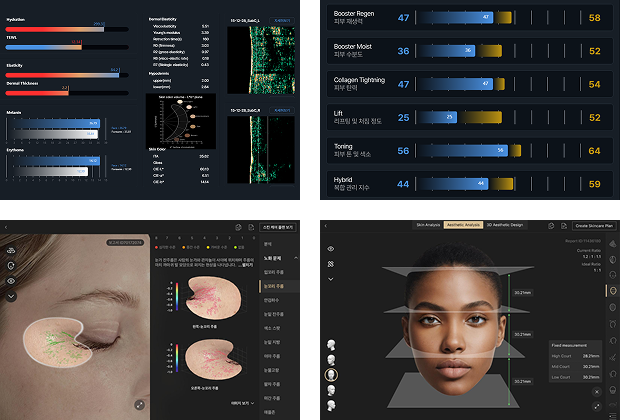This screenshot has width=620, height=420.
Task: Open the upper skin ultrasound scan image
Action: [261, 60]
